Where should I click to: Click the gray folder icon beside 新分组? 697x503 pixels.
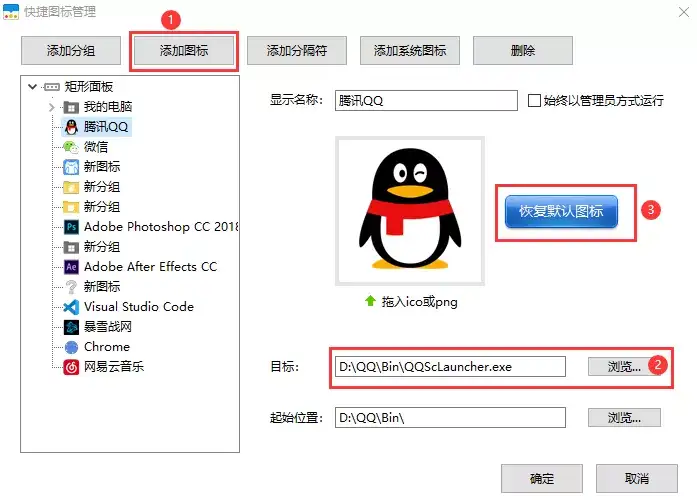click(x=71, y=247)
